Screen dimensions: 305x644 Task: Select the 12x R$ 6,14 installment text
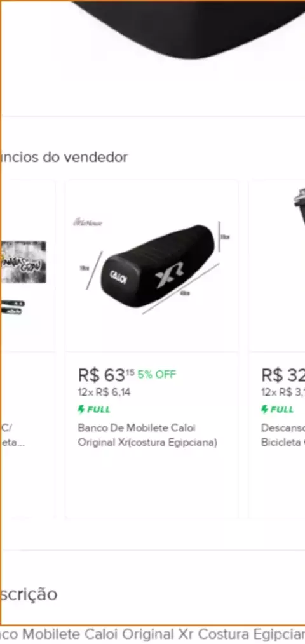[104, 392]
